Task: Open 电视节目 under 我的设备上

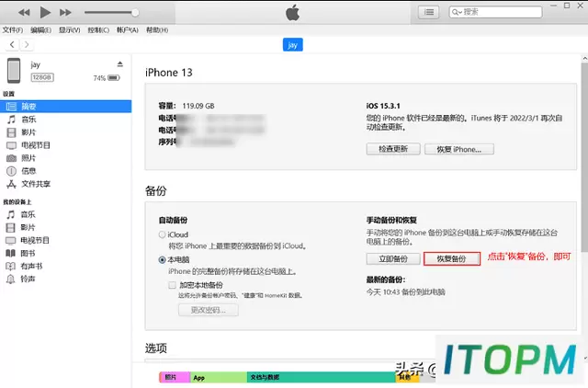Action: (x=35, y=240)
